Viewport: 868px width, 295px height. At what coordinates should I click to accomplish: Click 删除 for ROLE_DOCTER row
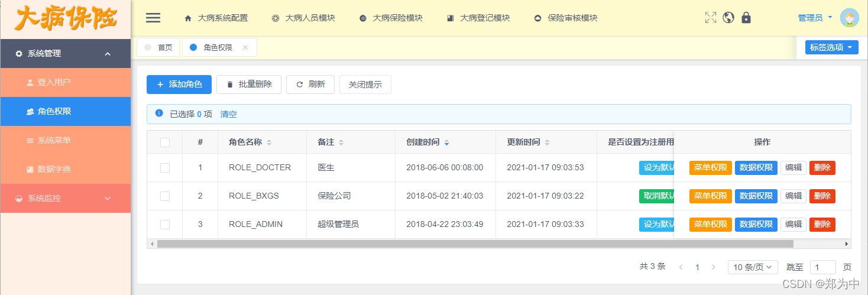(x=822, y=167)
